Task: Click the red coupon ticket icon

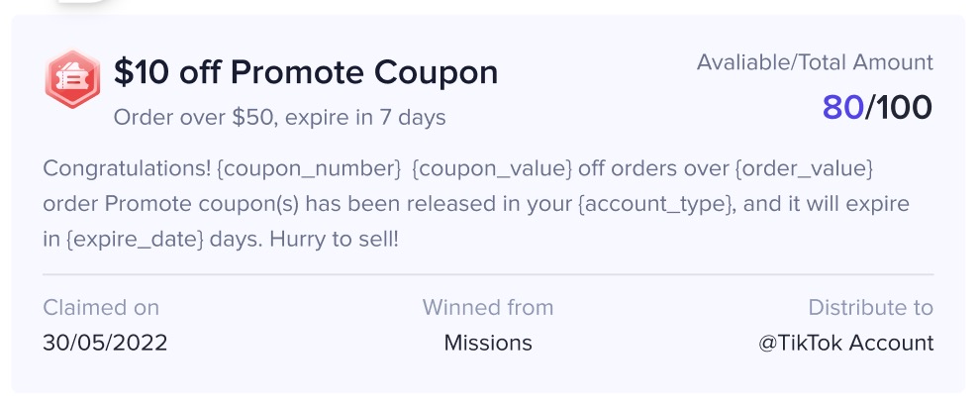Action: (x=72, y=79)
